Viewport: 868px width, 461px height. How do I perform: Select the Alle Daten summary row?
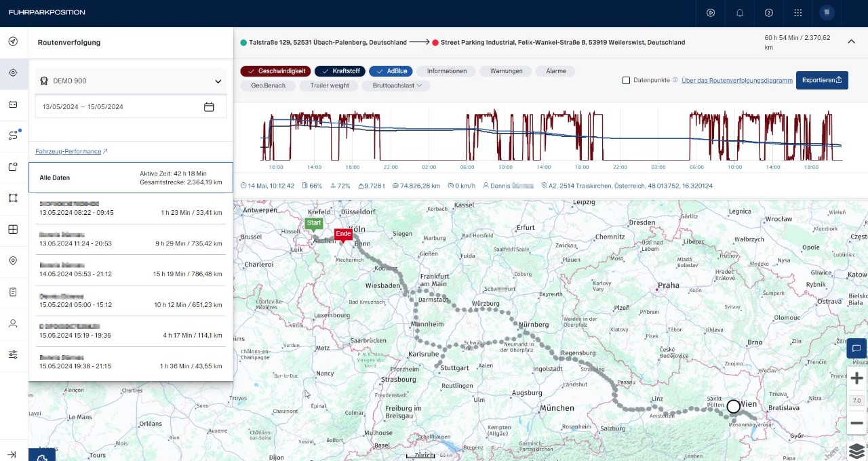pyautogui.click(x=131, y=178)
